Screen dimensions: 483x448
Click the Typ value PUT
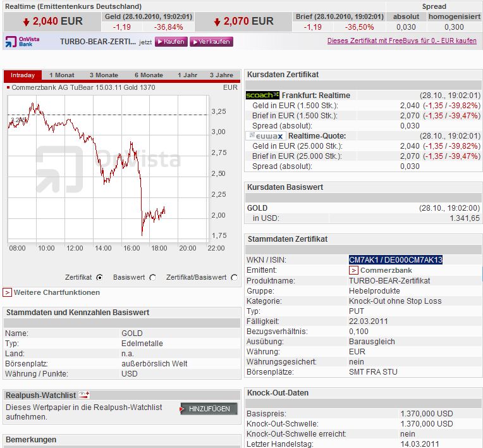click(x=357, y=311)
